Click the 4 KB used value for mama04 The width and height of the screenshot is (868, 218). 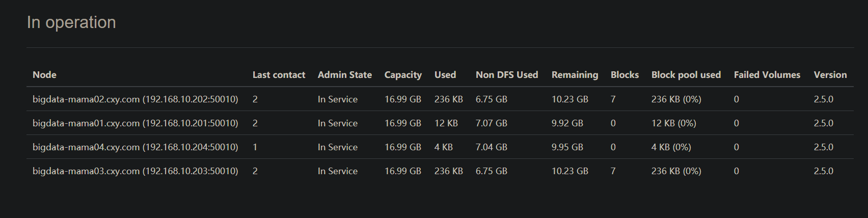pos(444,147)
